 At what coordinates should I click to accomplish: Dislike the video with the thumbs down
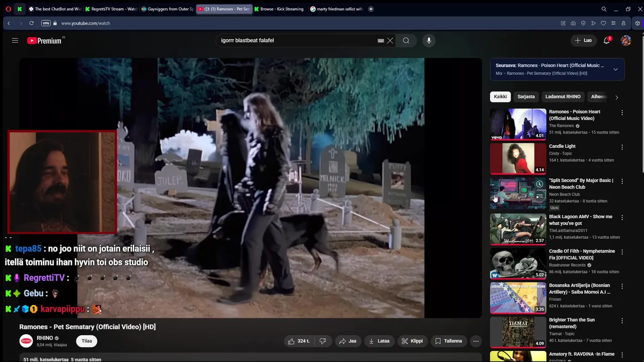click(x=323, y=341)
